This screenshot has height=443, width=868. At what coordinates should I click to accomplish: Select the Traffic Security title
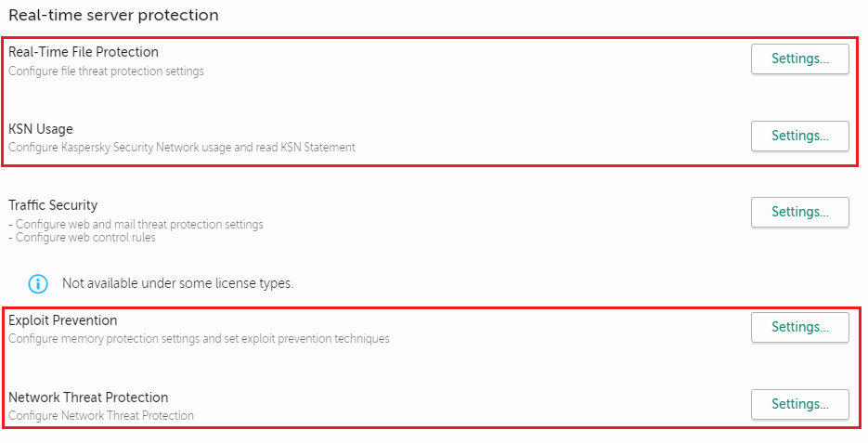[53, 205]
